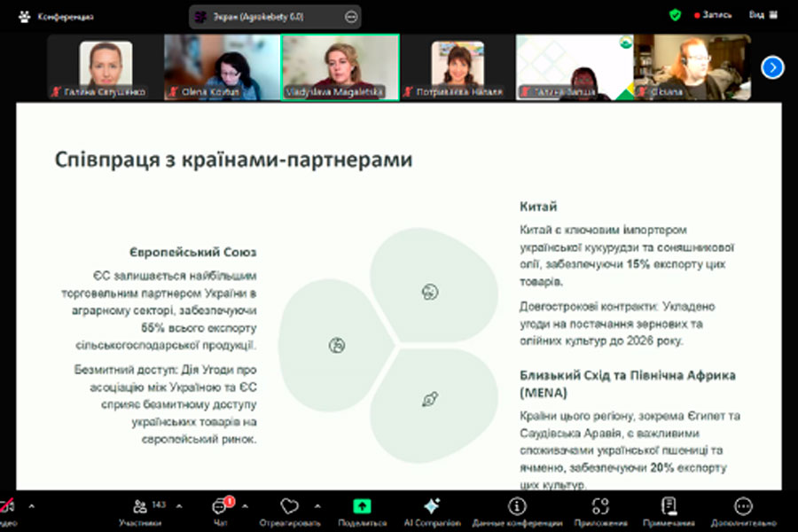Image resolution: width=798 pixels, height=532 pixels.
Task: Open the Apps button
Action: 600,512
